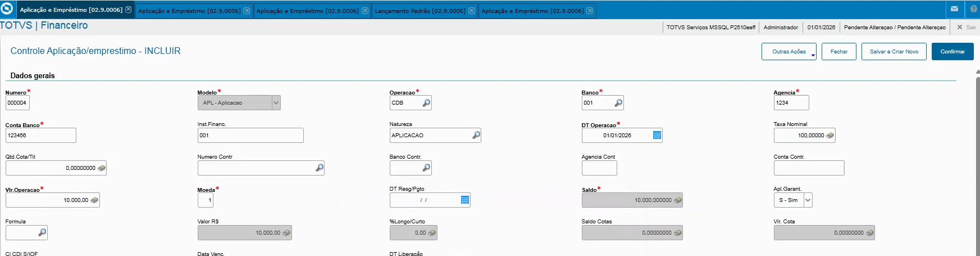Click the Confirmar button
The width and height of the screenshot is (980, 256).
(952, 52)
